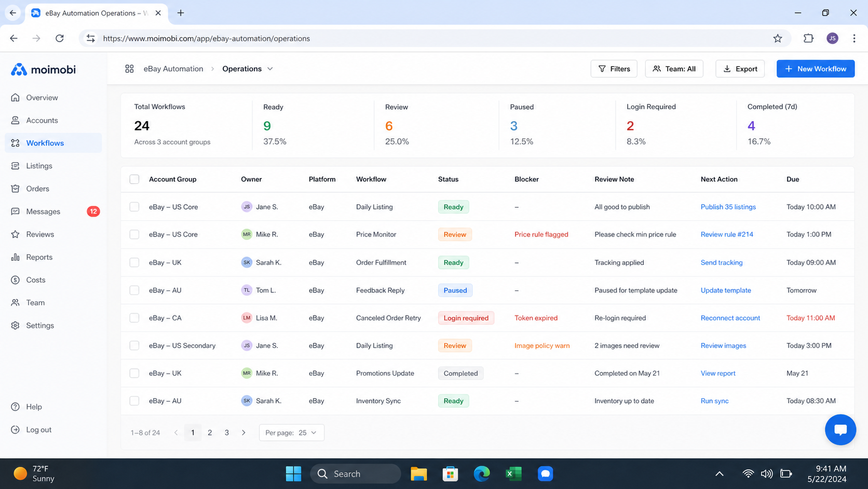This screenshot has height=489, width=868.
Task: Open Microsoft Edge from the taskbar
Action: click(482, 473)
